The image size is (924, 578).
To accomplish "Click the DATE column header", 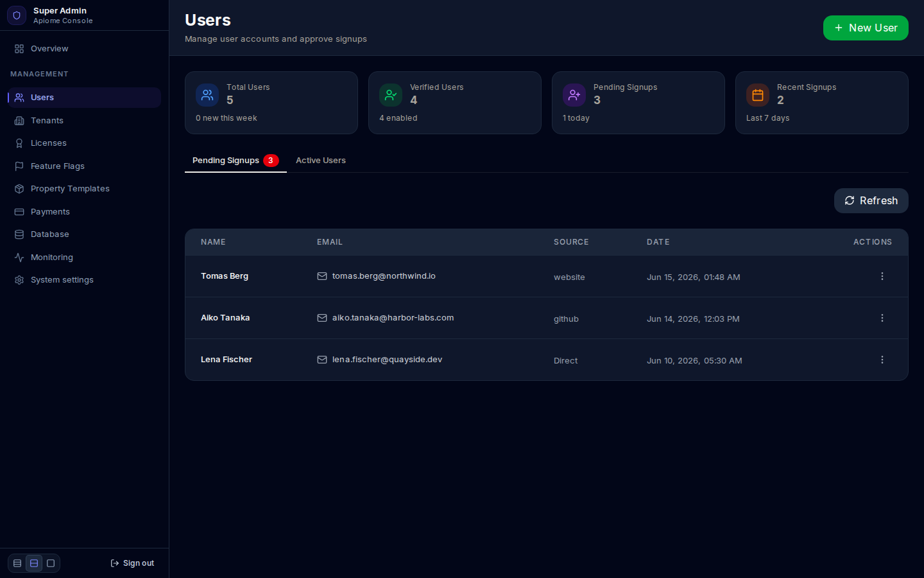I will [x=658, y=242].
